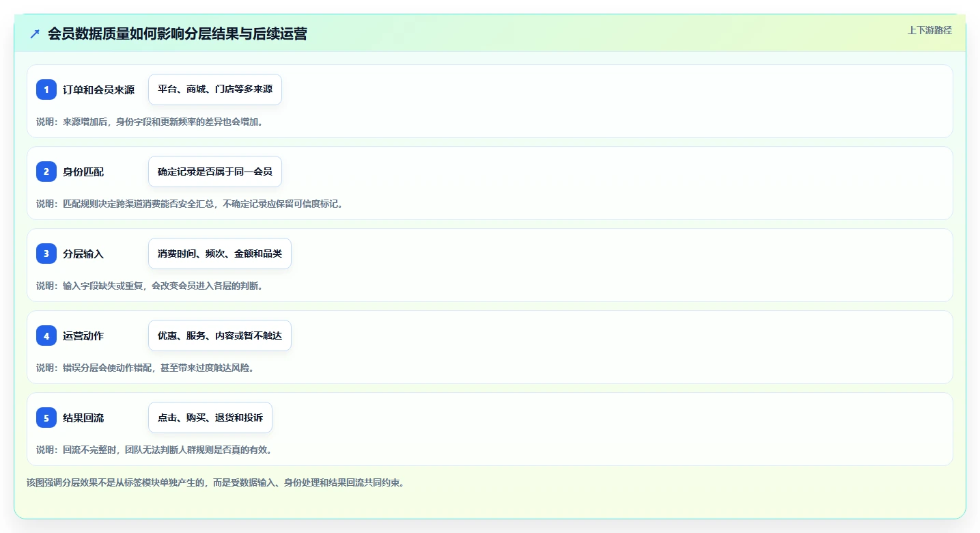The width and height of the screenshot is (980, 533).
Task: Click the 结果回流 heading
Action: point(83,418)
